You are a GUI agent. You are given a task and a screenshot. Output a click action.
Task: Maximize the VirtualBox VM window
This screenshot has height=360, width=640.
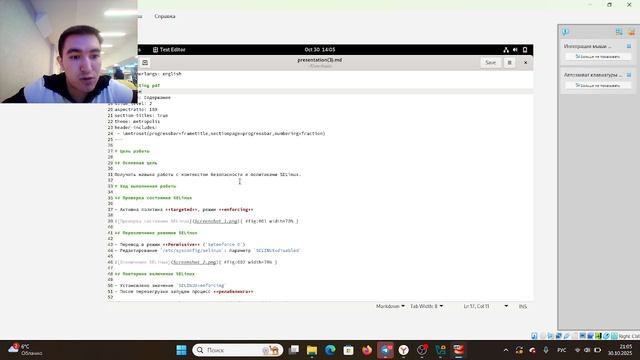609,5
